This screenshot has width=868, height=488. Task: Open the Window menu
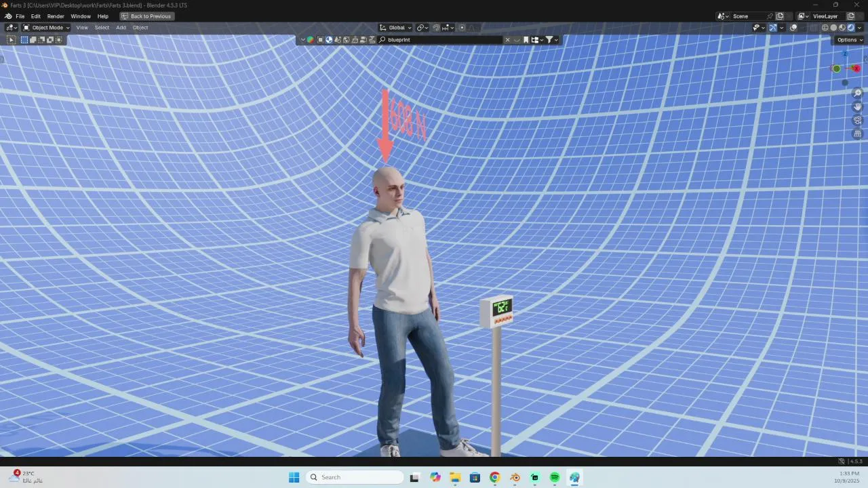[81, 16]
